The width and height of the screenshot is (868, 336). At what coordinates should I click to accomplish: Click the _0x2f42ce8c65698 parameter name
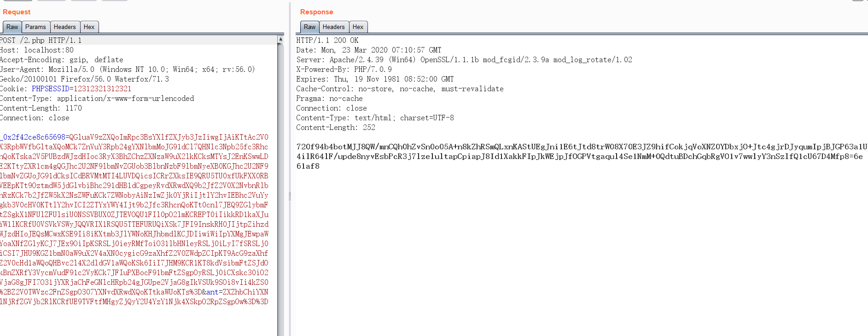pyautogui.click(x=33, y=137)
